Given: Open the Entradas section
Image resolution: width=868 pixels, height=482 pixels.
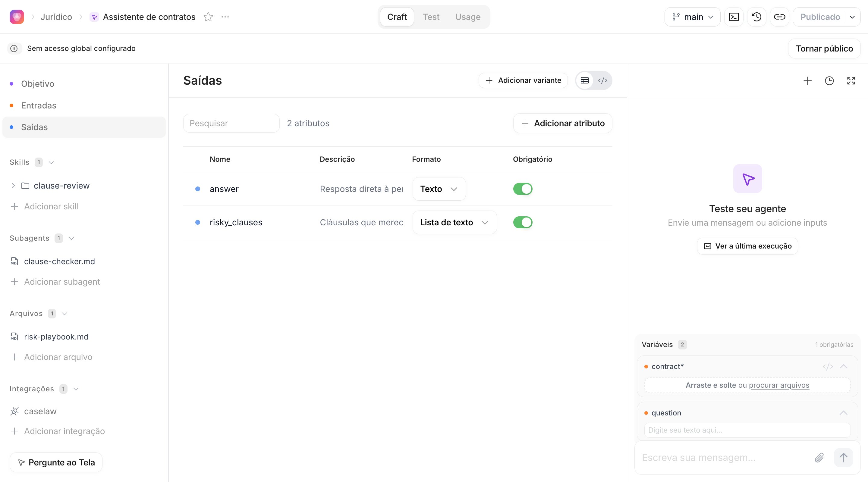Looking at the screenshot, I should tap(84, 105).
